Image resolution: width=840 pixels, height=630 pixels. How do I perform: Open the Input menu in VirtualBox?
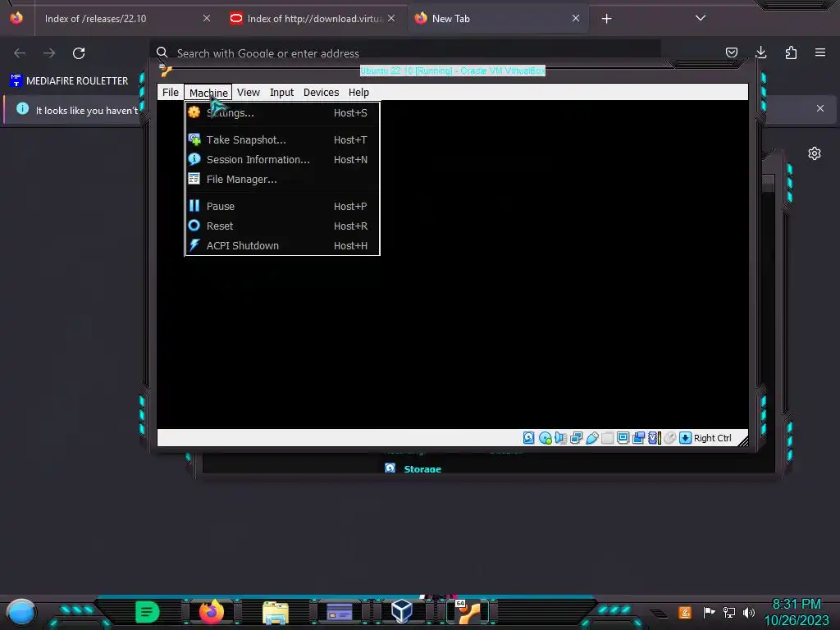pos(282,92)
